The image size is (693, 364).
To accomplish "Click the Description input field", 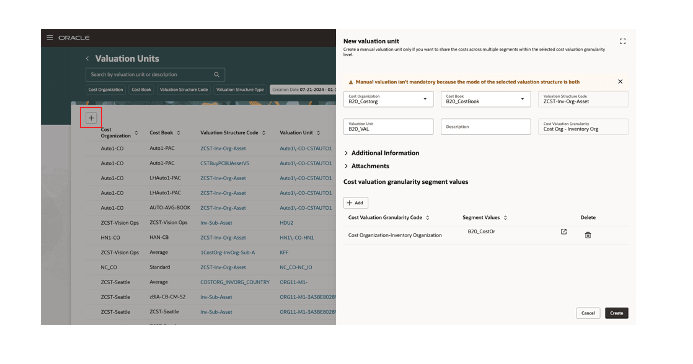I will (485, 127).
